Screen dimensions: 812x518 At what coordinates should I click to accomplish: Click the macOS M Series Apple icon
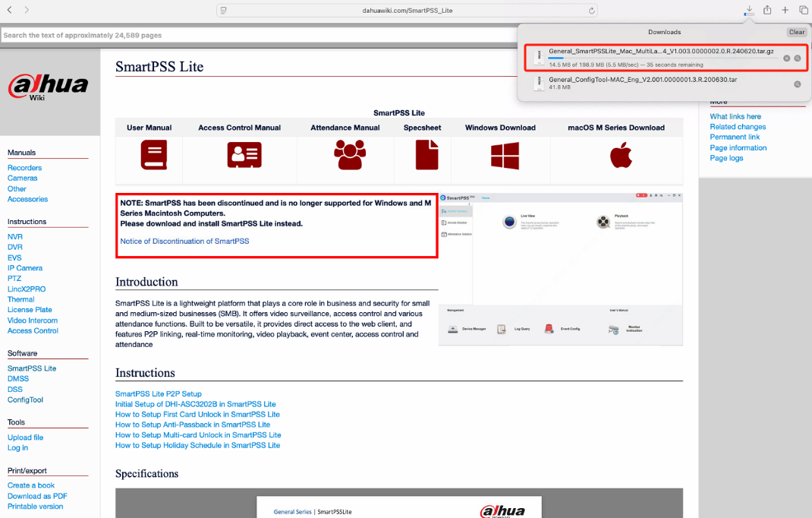621,156
